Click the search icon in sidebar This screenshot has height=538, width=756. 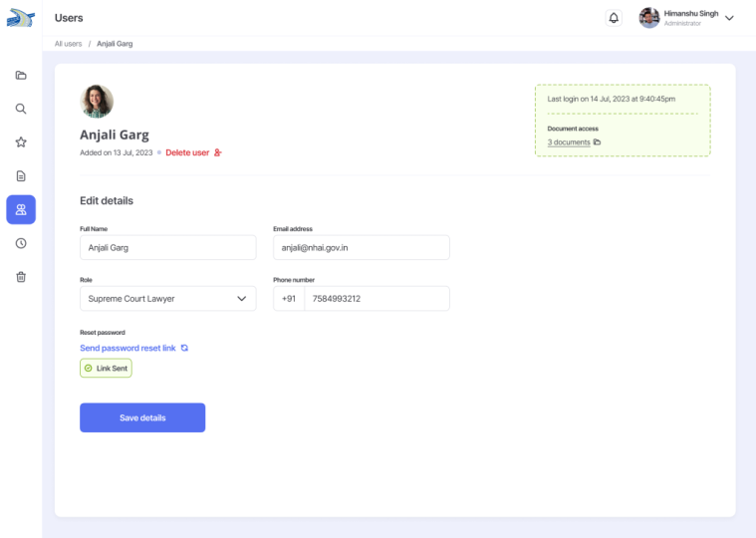pos(21,109)
